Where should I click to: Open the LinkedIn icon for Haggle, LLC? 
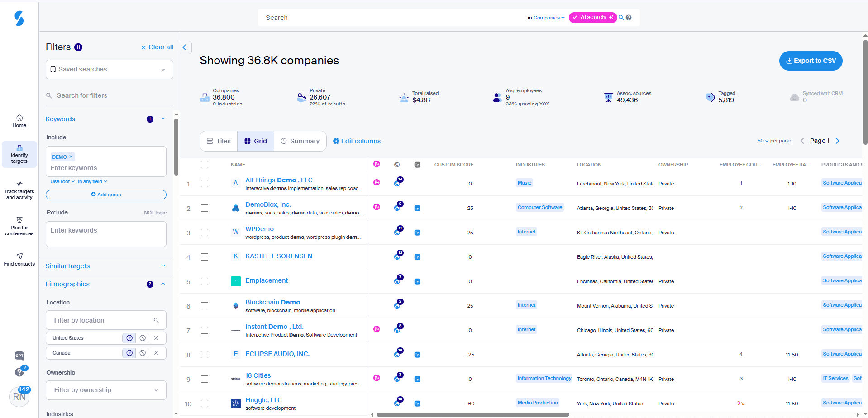click(417, 404)
